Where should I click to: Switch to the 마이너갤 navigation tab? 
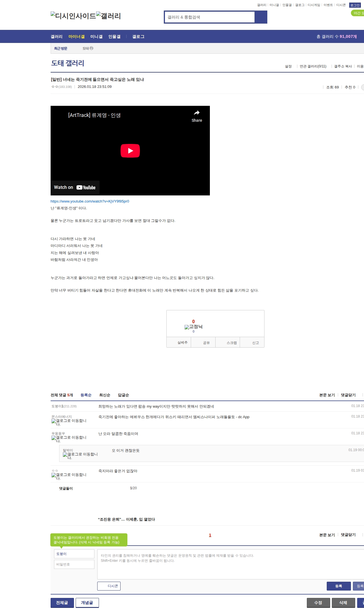(76, 36)
